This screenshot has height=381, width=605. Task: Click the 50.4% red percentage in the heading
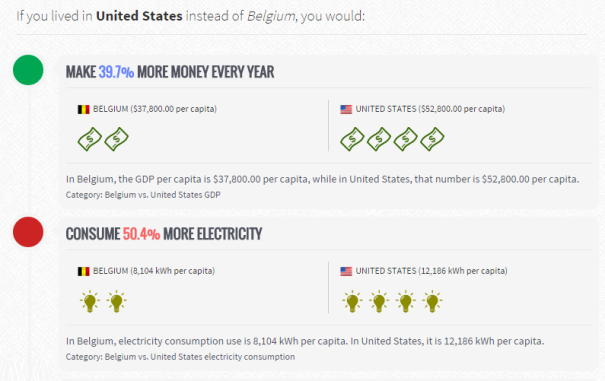(141, 234)
